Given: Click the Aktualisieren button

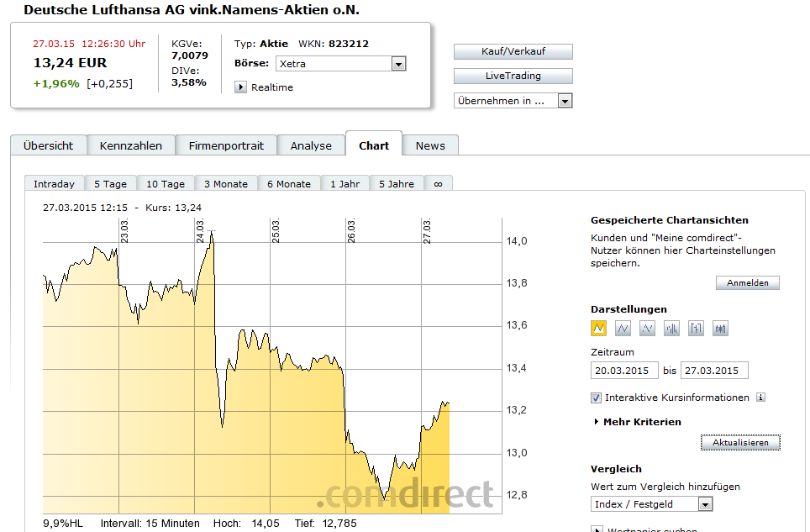Looking at the screenshot, I should (740, 442).
